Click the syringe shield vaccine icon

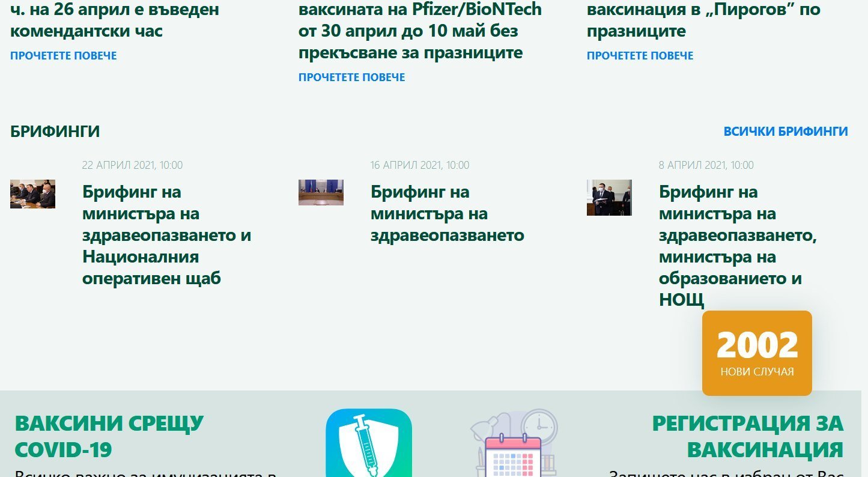(368, 443)
